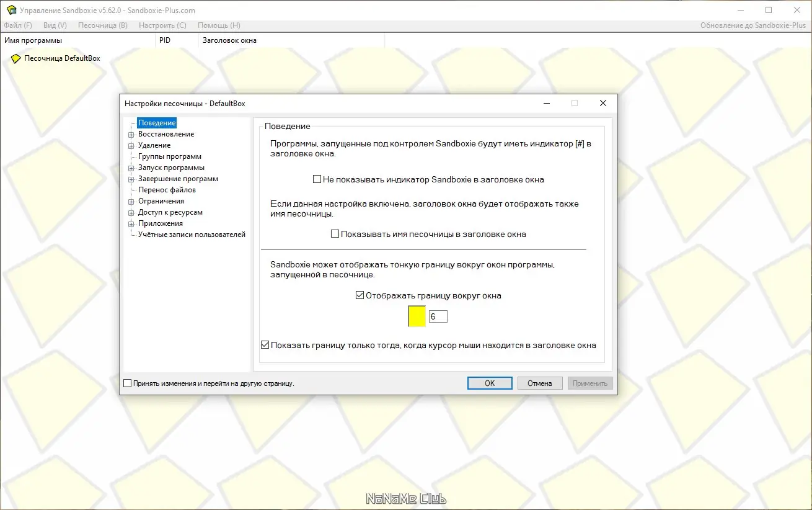812x510 pixels.
Task: Select Перенос файлов in the settings tree
Action: [x=167, y=190]
